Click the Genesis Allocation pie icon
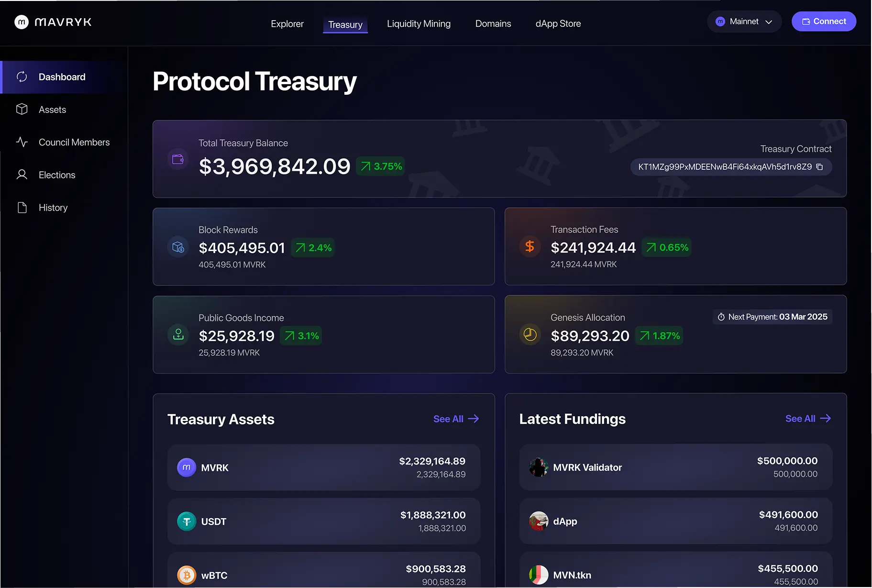The height and width of the screenshot is (588, 872). (x=530, y=334)
